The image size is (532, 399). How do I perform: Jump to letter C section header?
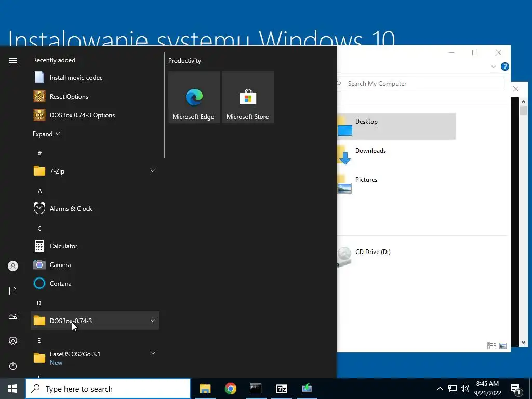pyautogui.click(x=39, y=229)
